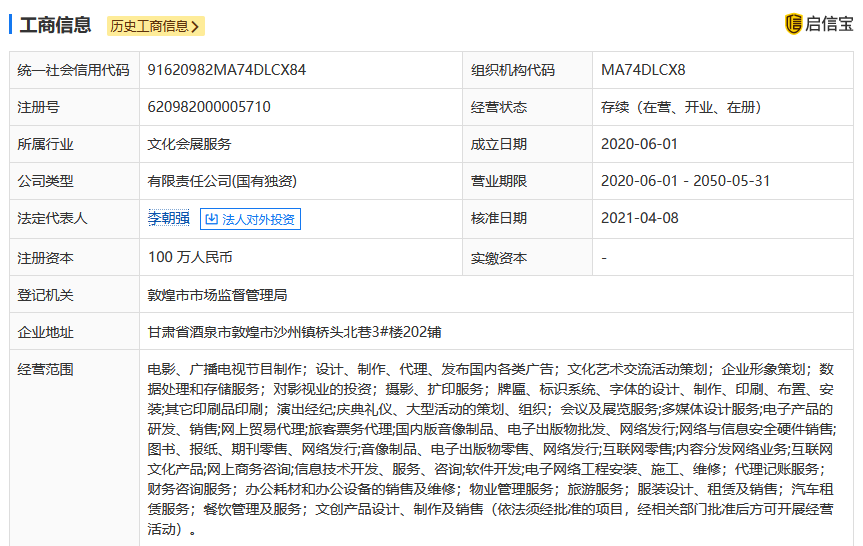Select organization code MA74DLCX8
Image resolution: width=863 pixels, height=546 pixels.
(x=643, y=70)
